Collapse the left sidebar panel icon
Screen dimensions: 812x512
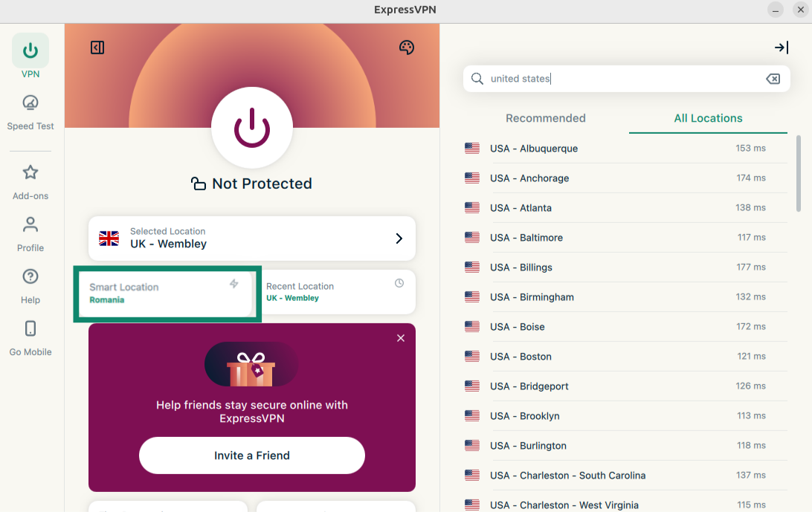[97, 48]
